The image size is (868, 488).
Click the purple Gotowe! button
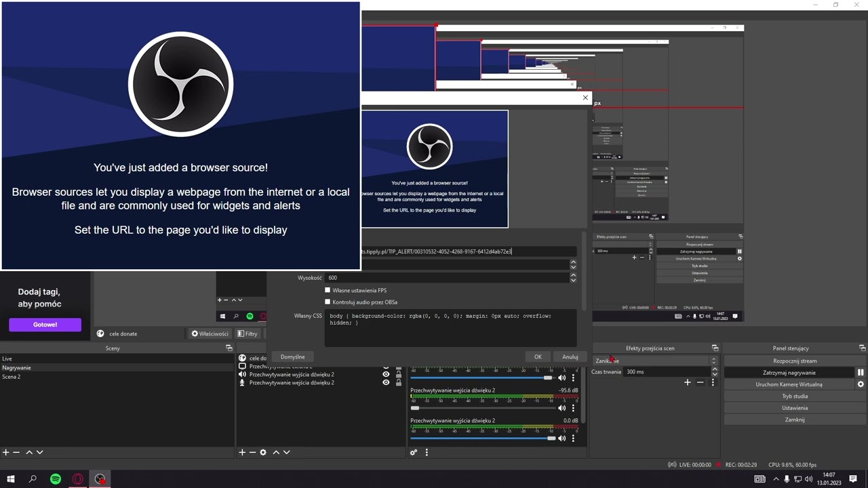coord(45,325)
